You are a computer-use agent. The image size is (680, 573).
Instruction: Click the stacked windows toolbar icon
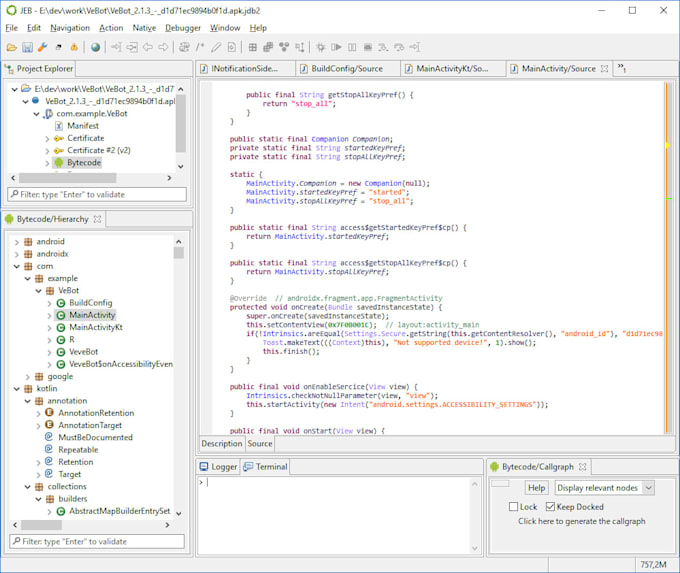click(268, 47)
